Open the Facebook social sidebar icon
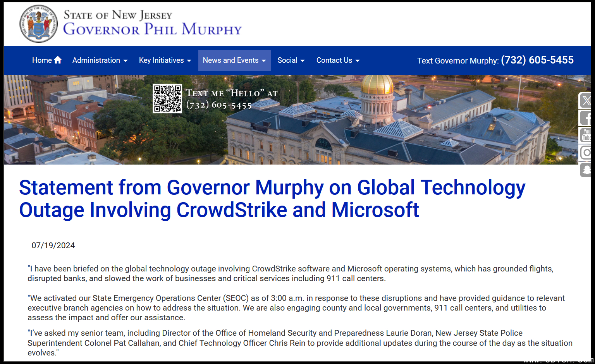Viewport: 595px width, 364px height. coord(586,118)
